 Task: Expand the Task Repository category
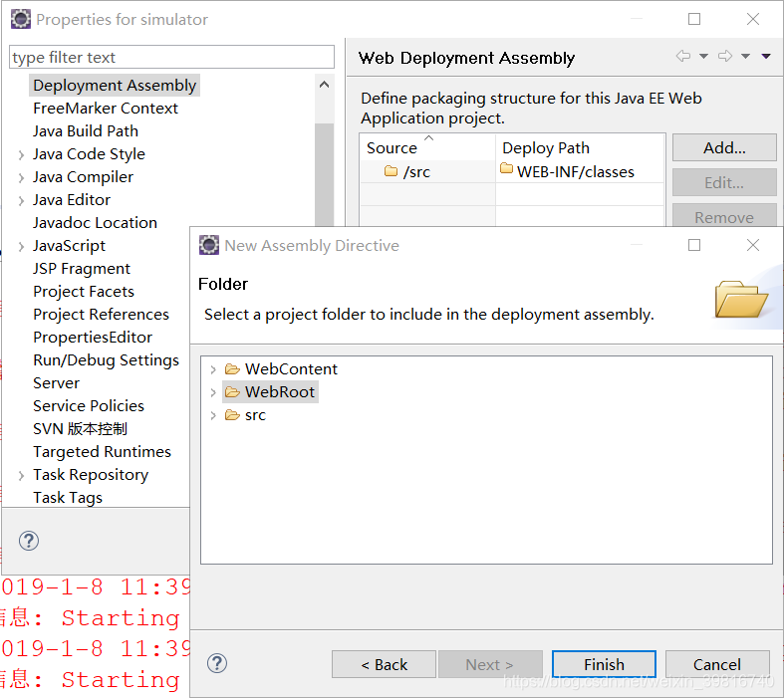pyautogui.click(x=21, y=476)
